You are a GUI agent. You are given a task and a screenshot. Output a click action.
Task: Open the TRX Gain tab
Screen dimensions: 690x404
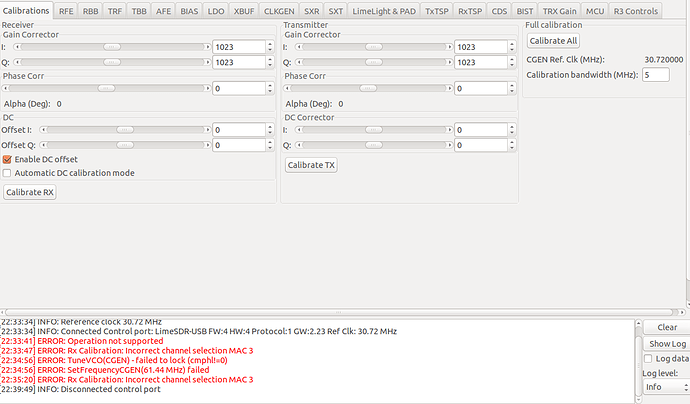(x=559, y=11)
